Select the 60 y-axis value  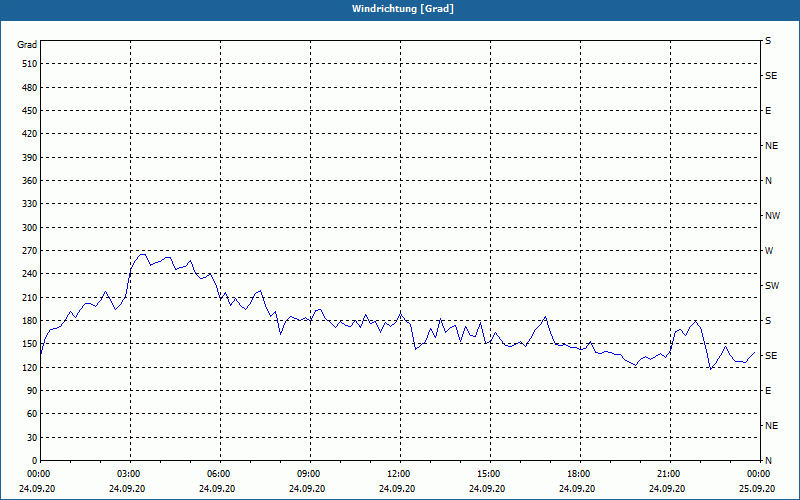tap(32, 414)
